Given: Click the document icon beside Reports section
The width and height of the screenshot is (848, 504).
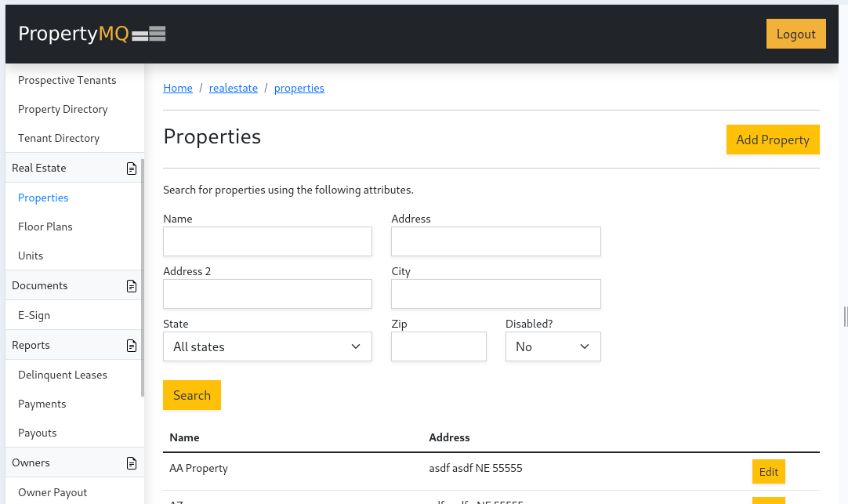Looking at the screenshot, I should pos(132,346).
